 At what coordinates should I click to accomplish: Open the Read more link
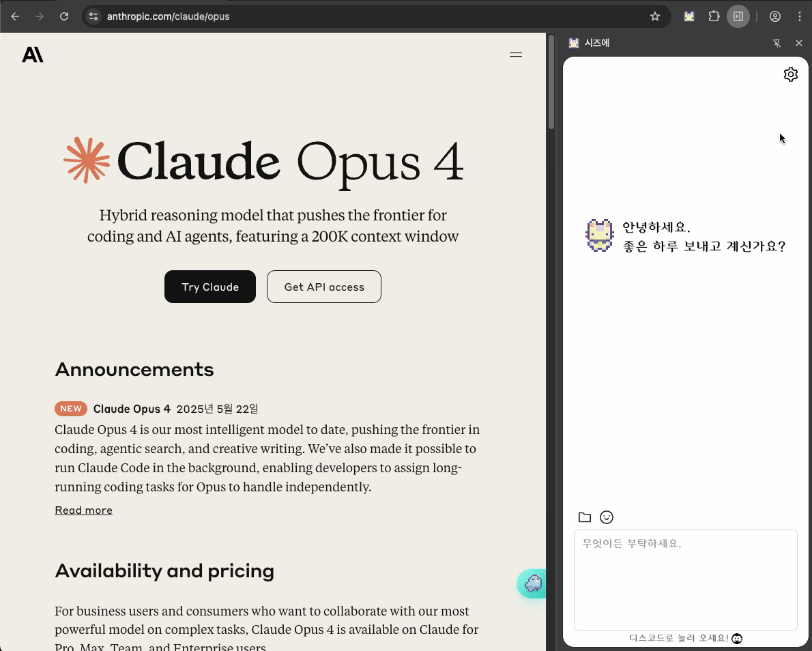[83, 510]
